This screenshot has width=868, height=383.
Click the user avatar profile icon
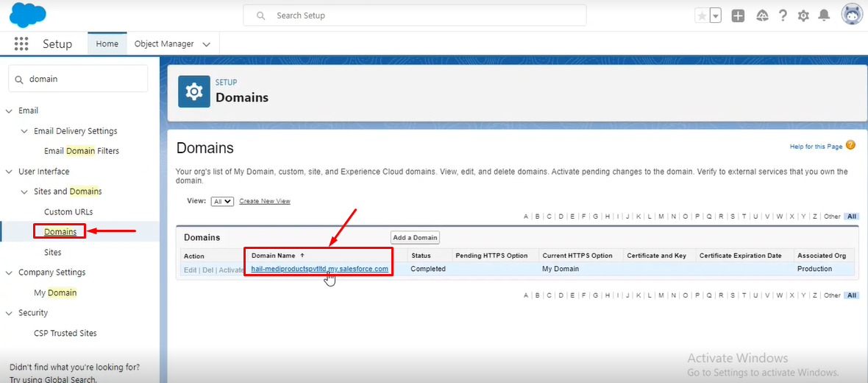[853, 15]
